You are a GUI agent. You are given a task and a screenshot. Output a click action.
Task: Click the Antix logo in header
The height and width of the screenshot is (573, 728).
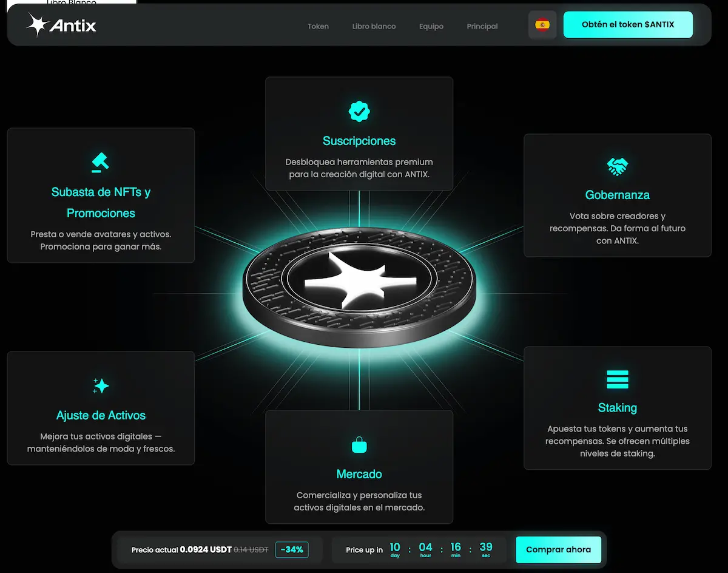[61, 25]
